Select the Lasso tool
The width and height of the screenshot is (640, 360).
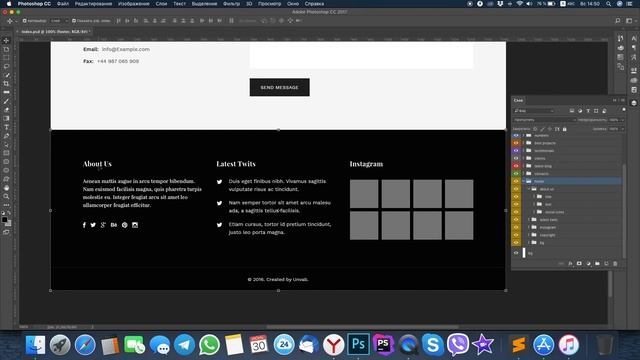coord(6,66)
